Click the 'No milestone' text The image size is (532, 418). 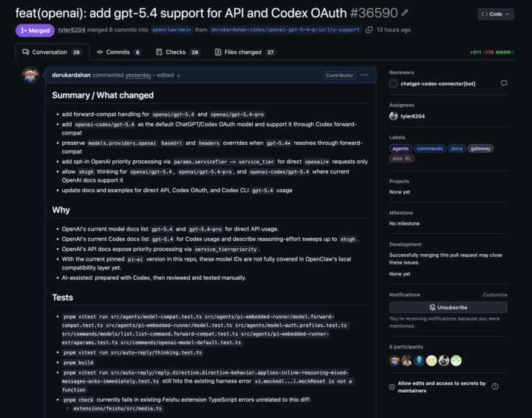pos(404,224)
